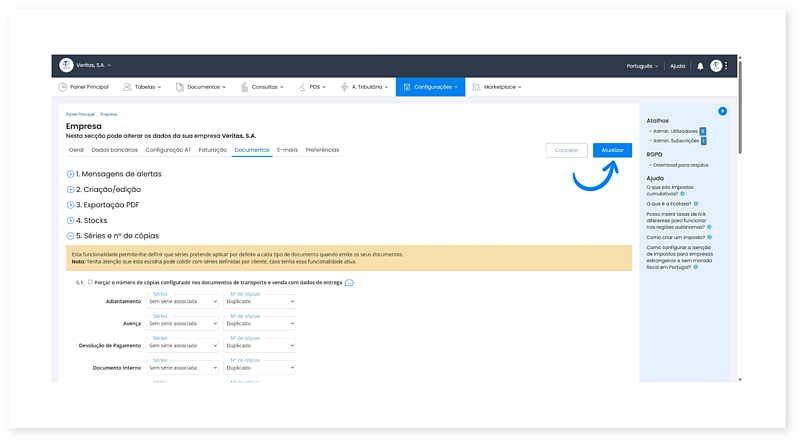Open 'Download para arquivo' link under RGPD
The height and width of the screenshot is (442, 800).
pyautogui.click(x=681, y=165)
